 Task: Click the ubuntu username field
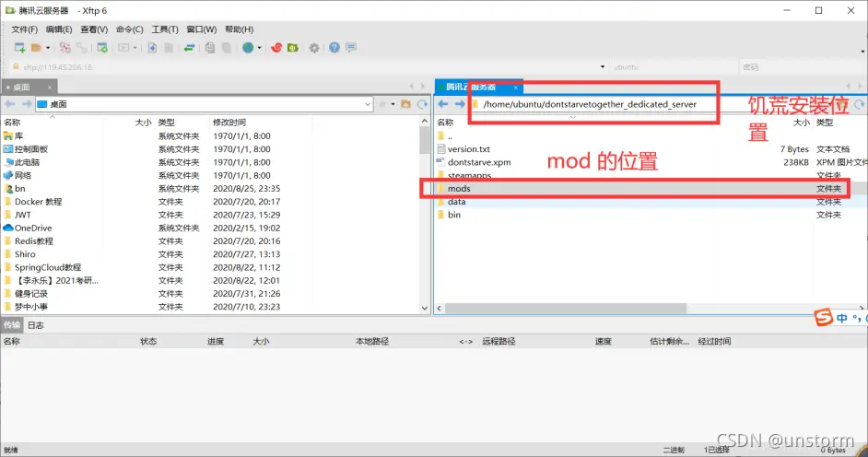tap(674, 67)
